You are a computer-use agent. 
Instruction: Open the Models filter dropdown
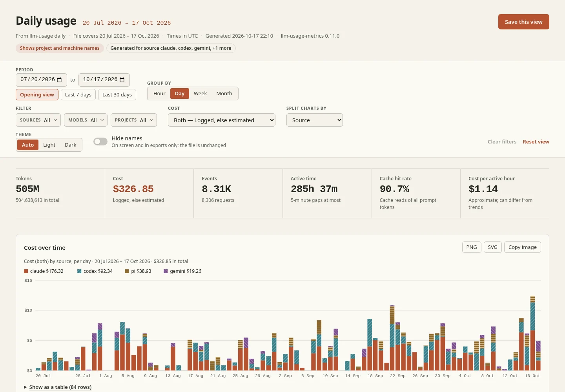click(x=86, y=120)
